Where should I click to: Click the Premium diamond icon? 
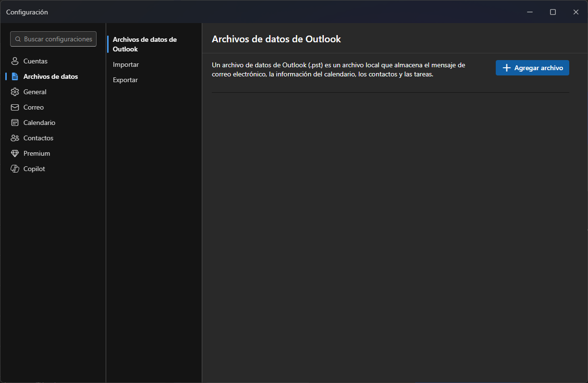point(15,153)
